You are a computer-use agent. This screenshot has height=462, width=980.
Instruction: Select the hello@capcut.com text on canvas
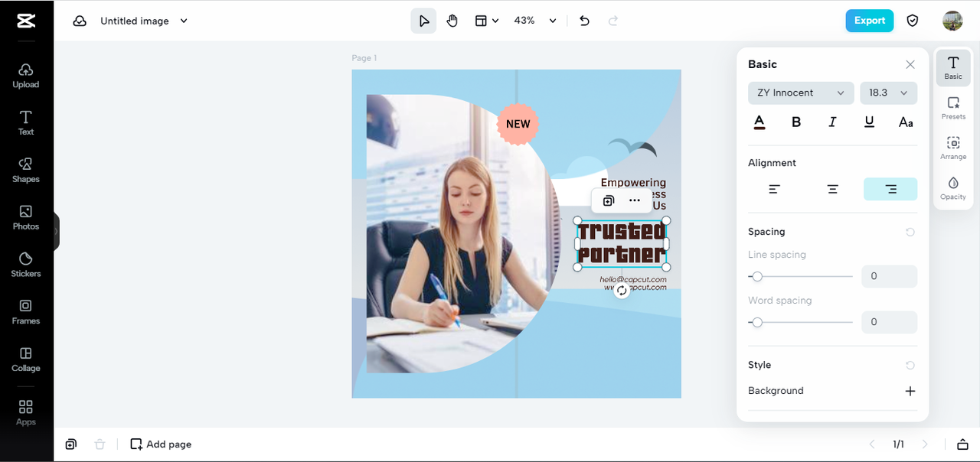pos(633,279)
